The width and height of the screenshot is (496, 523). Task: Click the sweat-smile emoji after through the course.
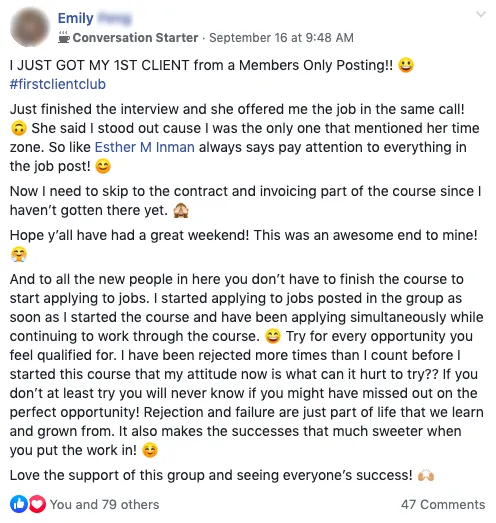tap(273, 336)
